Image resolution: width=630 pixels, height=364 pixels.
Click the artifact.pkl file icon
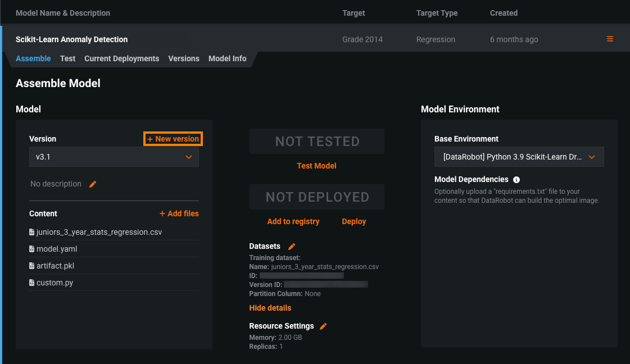[x=32, y=266]
